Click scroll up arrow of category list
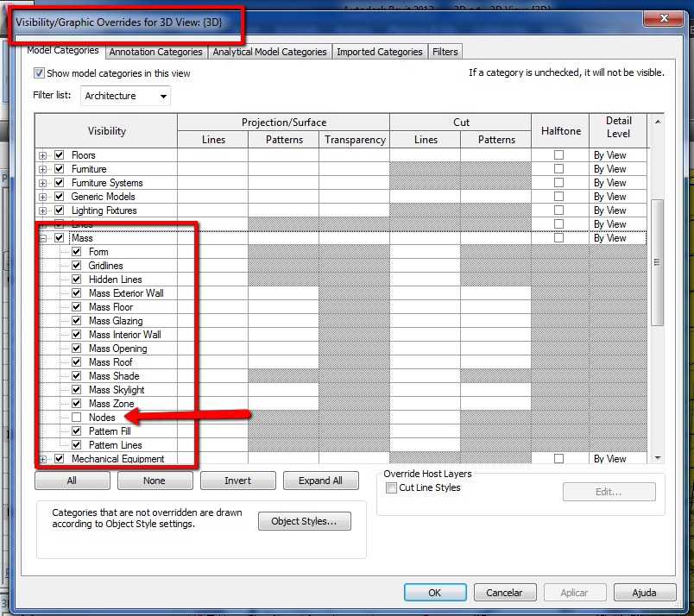Viewport: 694px width, 616px height. point(658,122)
